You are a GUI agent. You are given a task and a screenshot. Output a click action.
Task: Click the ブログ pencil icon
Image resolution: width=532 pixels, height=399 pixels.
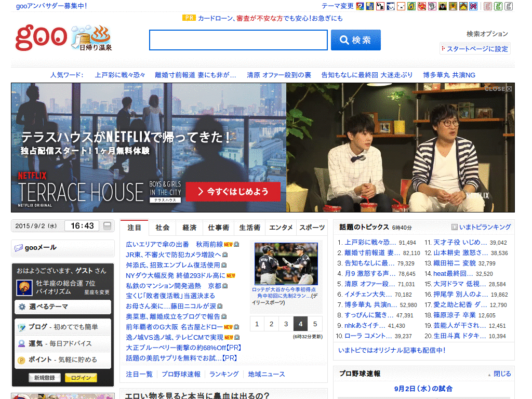(x=21, y=327)
